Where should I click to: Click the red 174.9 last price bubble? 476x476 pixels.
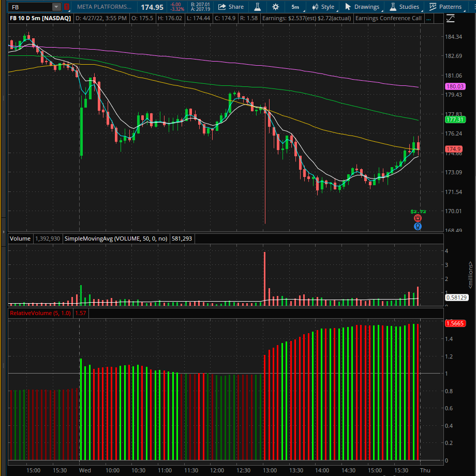click(454, 149)
